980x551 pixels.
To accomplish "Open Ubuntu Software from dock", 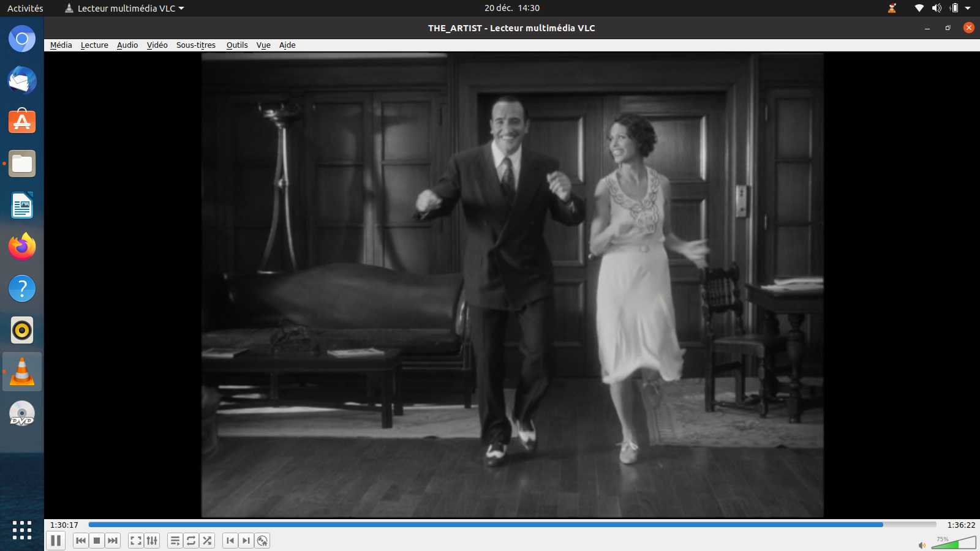I will point(22,122).
